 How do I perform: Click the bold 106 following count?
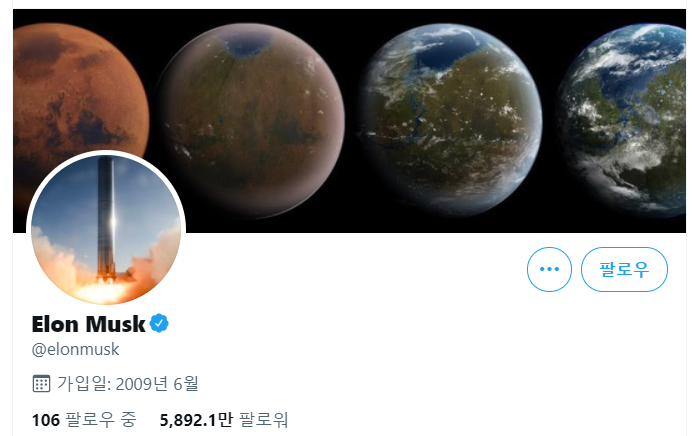click(46, 420)
